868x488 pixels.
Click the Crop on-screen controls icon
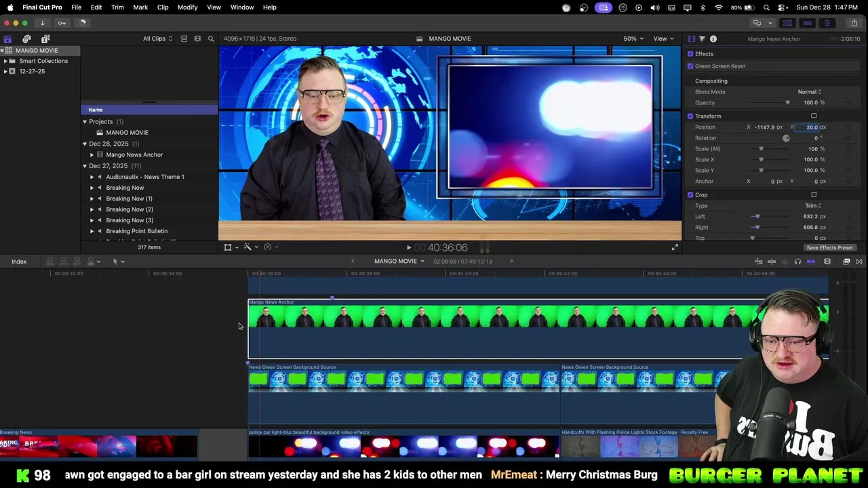[x=814, y=195]
